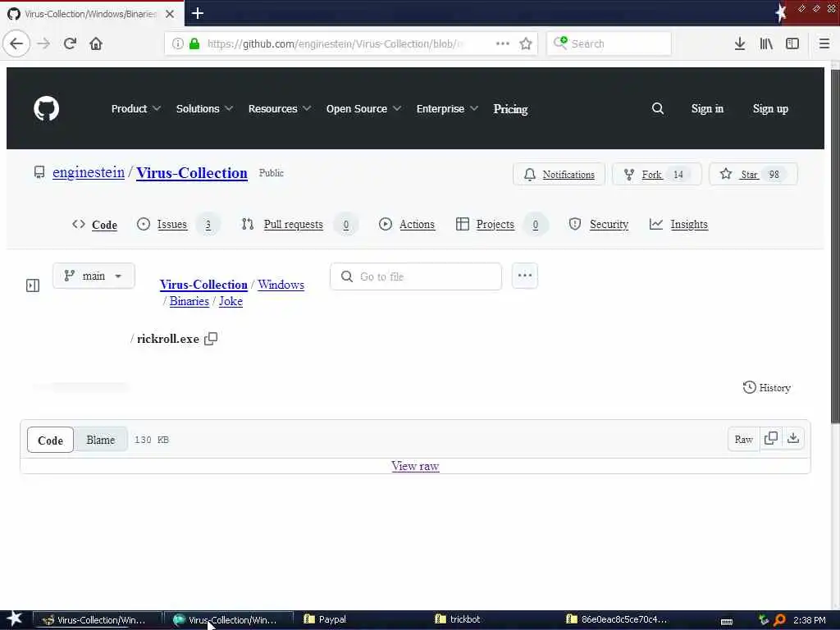Show site information icon in address bar
The height and width of the screenshot is (630, 840).
(177, 43)
